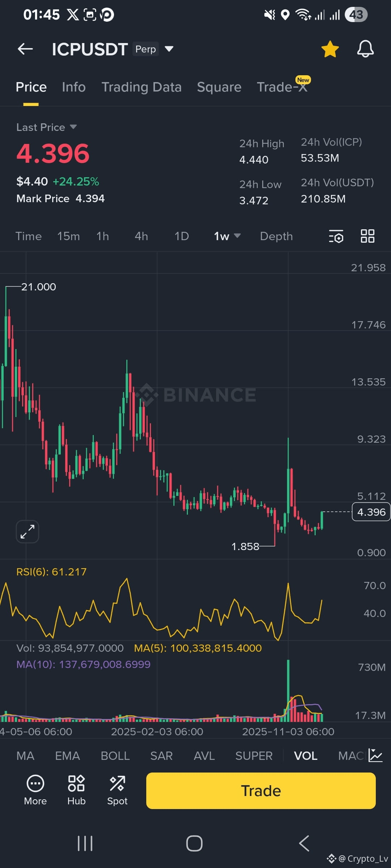Open chart settings icon
The image size is (391, 868).
[336, 236]
